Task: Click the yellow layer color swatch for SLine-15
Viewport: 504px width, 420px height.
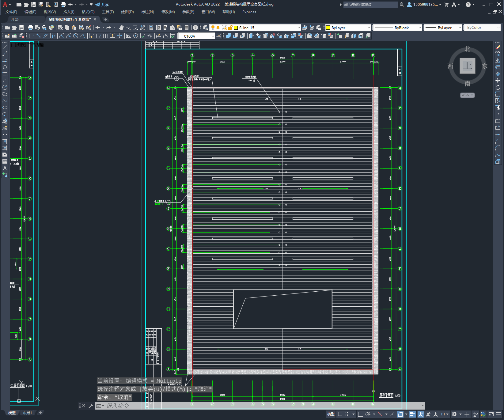Action: (x=236, y=28)
